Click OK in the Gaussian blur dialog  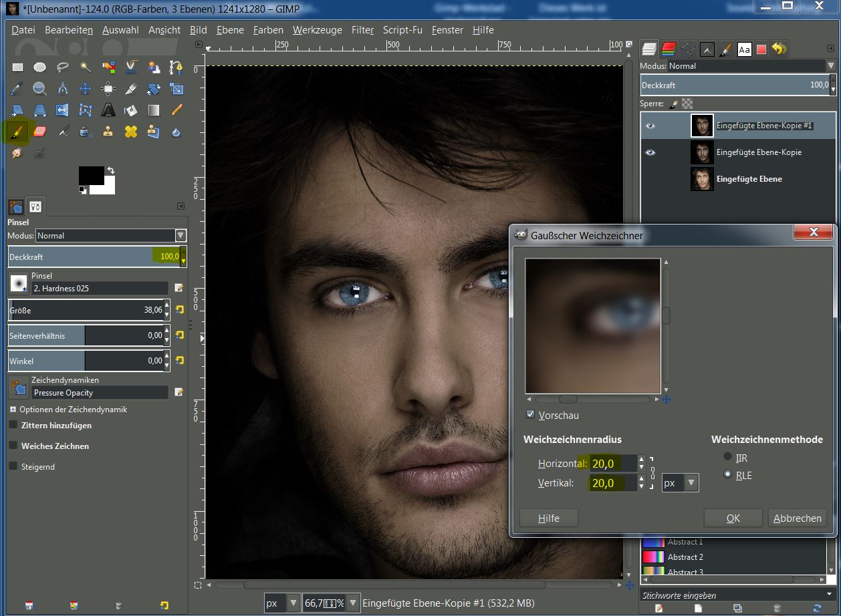(733, 518)
